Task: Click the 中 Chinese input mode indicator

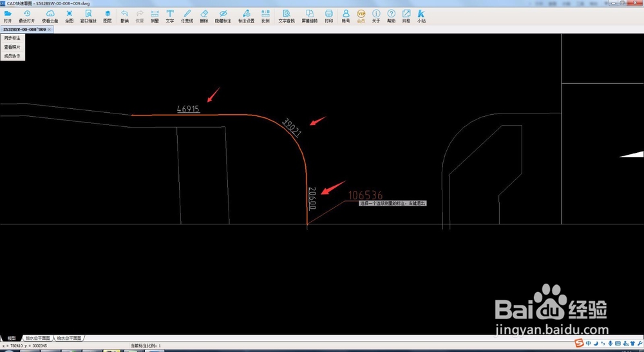Action: (588, 344)
